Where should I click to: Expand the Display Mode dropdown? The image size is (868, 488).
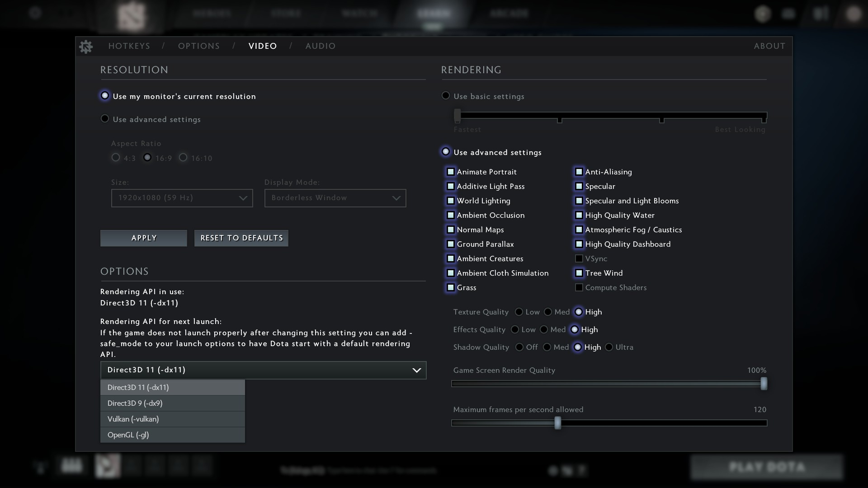(335, 197)
